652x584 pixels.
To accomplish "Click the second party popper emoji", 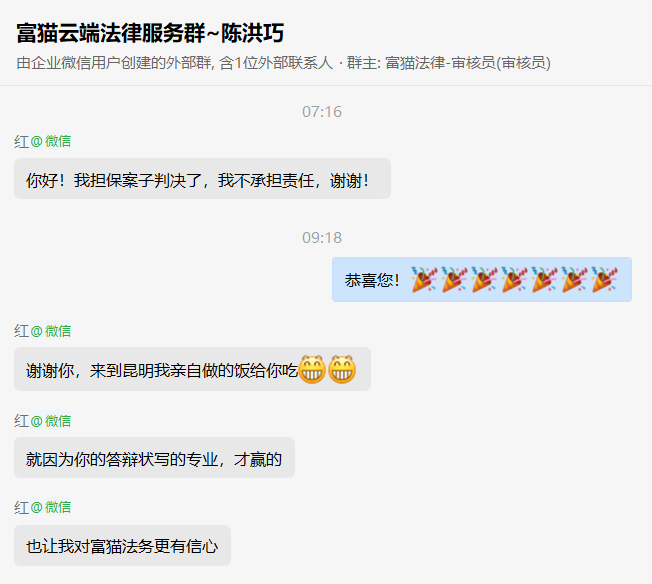I will [453, 279].
